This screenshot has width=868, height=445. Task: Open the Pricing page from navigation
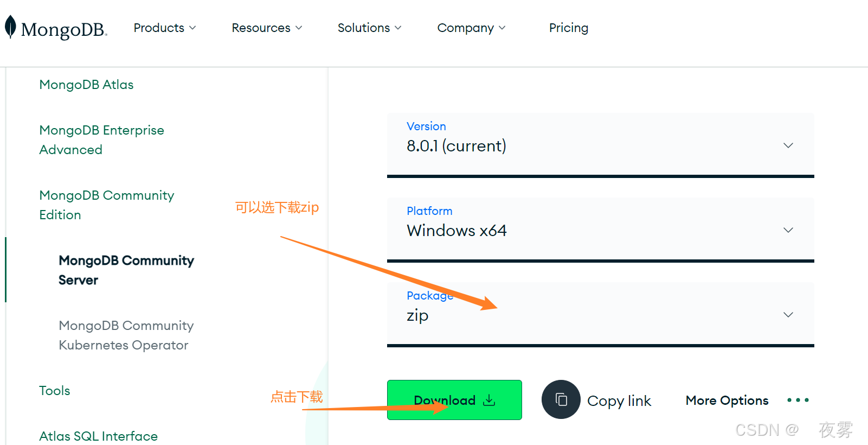click(x=568, y=28)
